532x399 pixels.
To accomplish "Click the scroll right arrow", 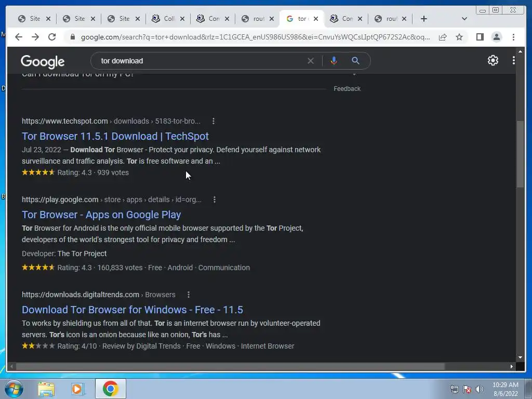I will pos(512,366).
